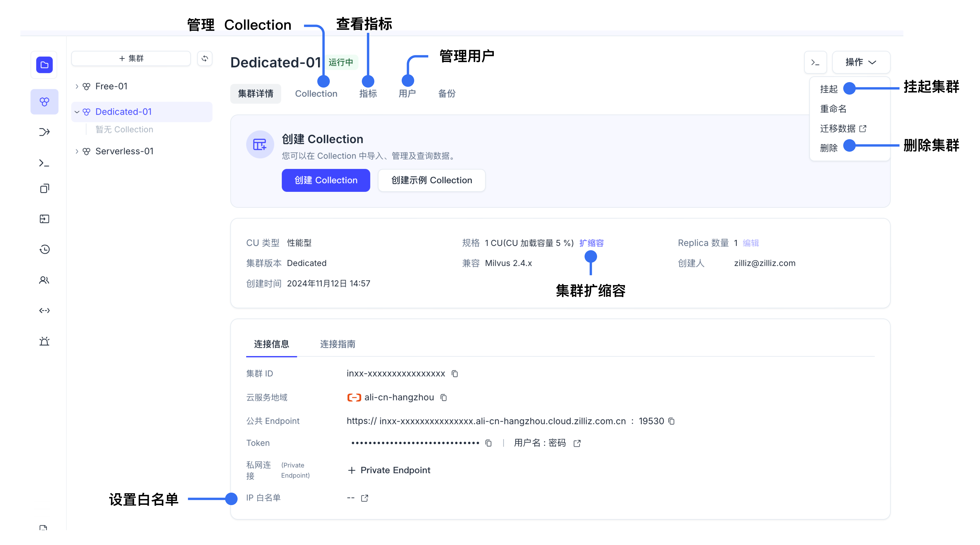This screenshot has height=545, width=980.
Task: Click the 迁移数据 external link icon
Action: tap(863, 129)
